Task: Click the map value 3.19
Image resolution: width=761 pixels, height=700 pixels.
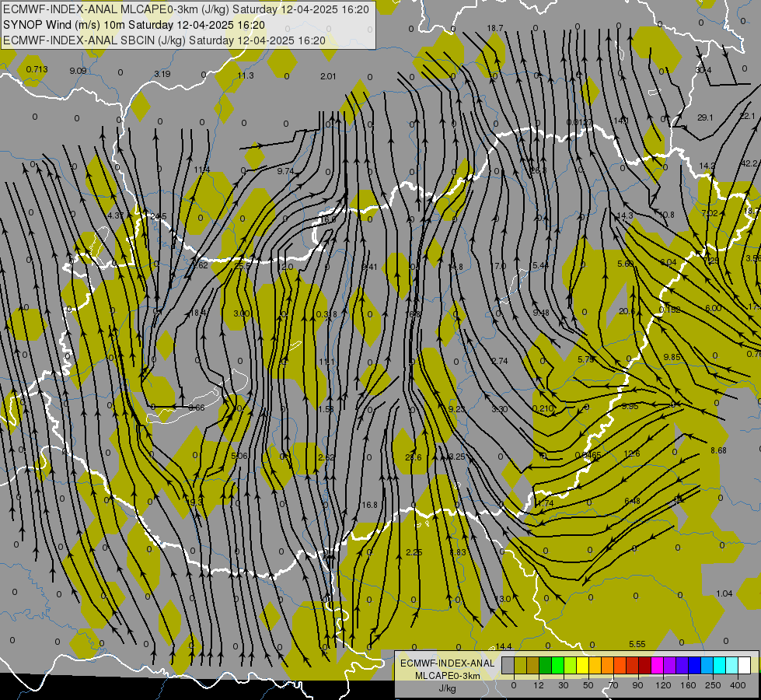Action: 162,74
